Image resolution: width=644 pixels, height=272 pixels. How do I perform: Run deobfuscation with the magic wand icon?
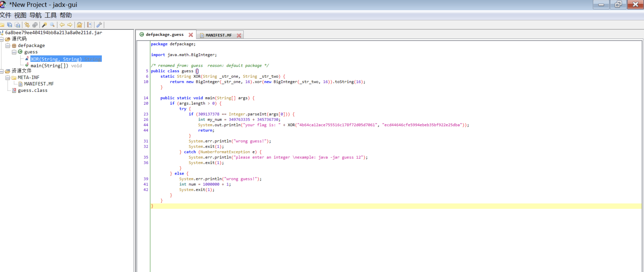[x=44, y=25]
